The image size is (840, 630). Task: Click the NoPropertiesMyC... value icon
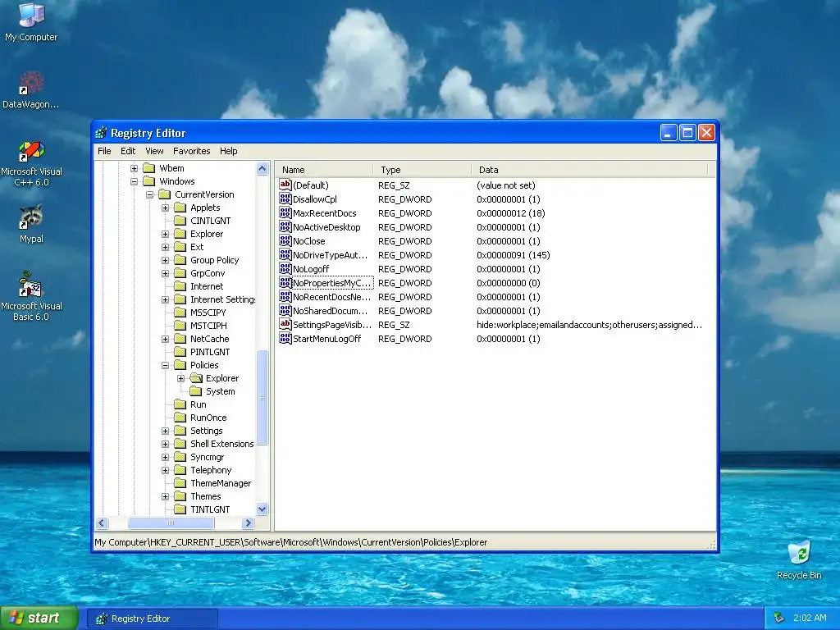(x=285, y=282)
